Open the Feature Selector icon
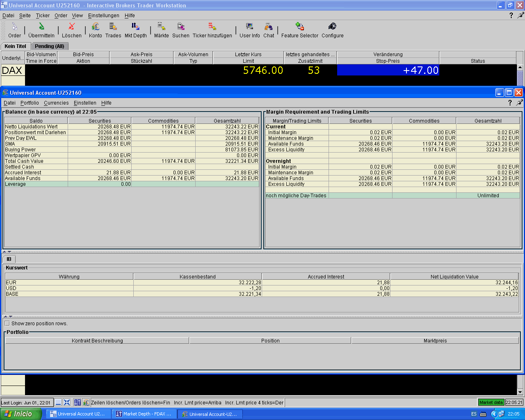The image size is (525, 420). tap(300, 27)
